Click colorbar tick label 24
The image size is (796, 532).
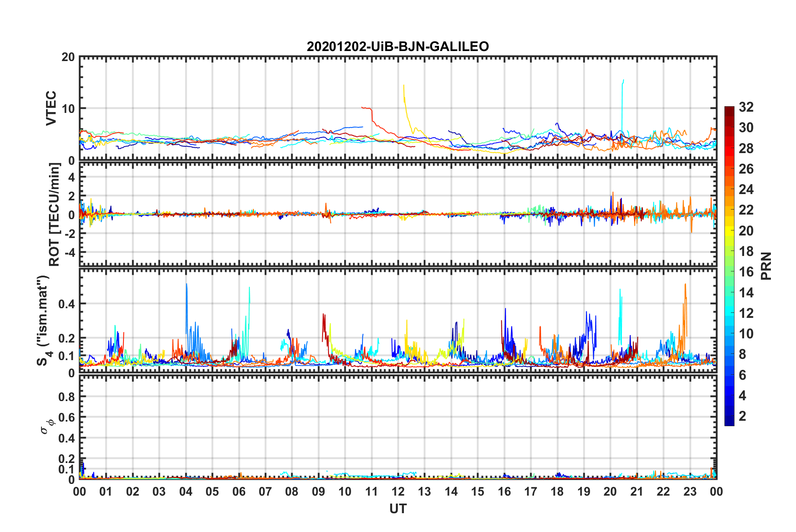click(x=746, y=189)
